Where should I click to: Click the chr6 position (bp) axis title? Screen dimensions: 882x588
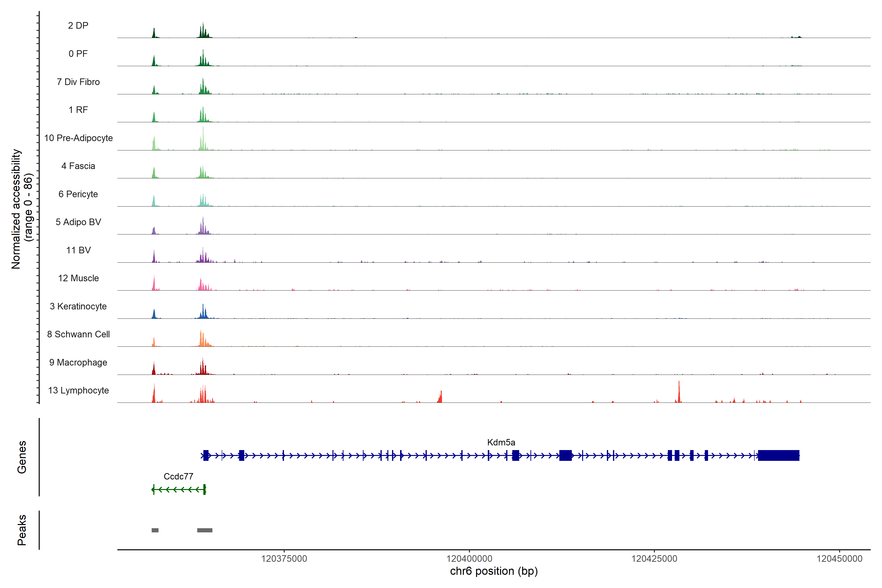[493, 571]
